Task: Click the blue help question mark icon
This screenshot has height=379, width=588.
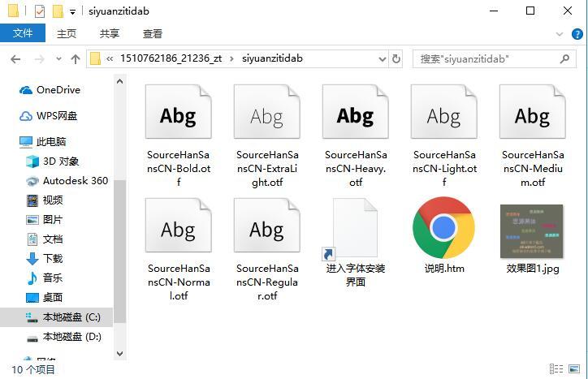Action: pyautogui.click(x=577, y=34)
